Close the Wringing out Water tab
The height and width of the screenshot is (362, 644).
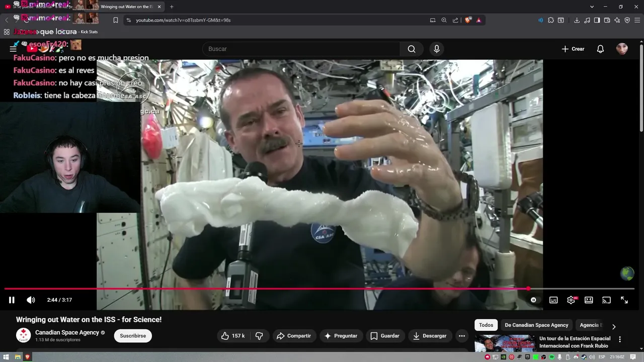pyautogui.click(x=159, y=7)
